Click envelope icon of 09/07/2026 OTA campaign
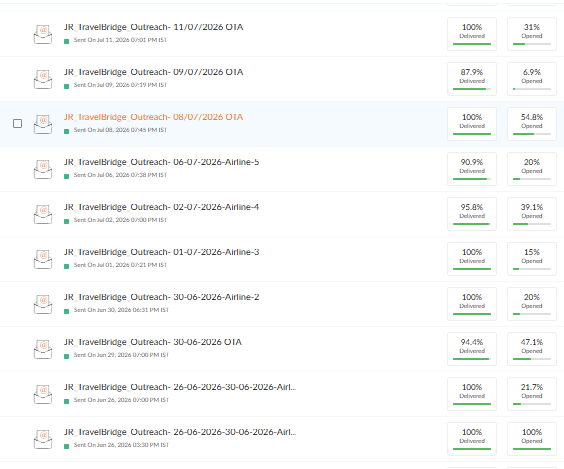This screenshot has width=564, height=469. point(43,79)
